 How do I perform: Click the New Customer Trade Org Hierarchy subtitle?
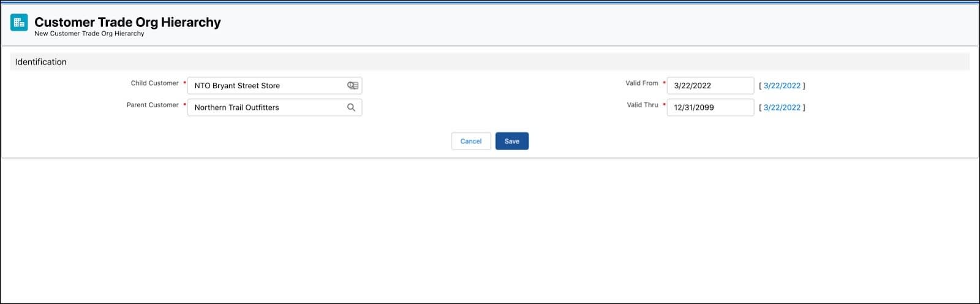pos(89,34)
